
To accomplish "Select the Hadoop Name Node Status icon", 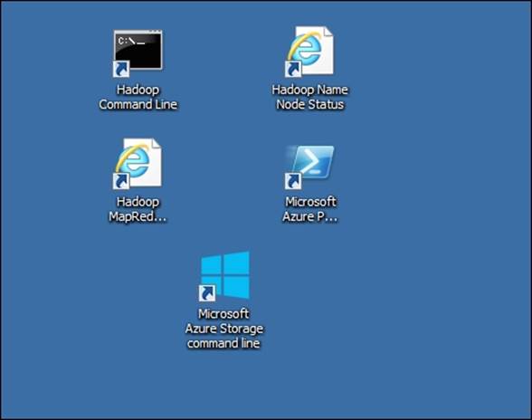I will (309, 52).
